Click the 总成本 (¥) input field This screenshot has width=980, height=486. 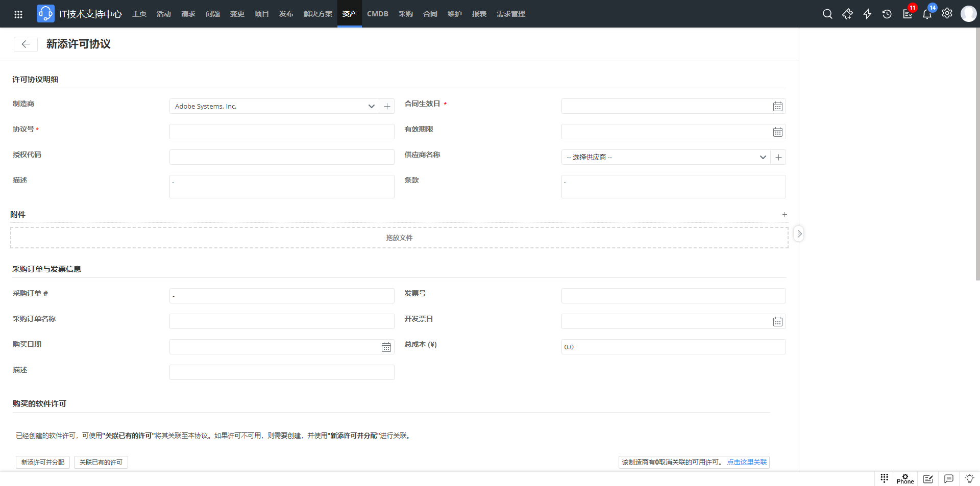tap(673, 347)
